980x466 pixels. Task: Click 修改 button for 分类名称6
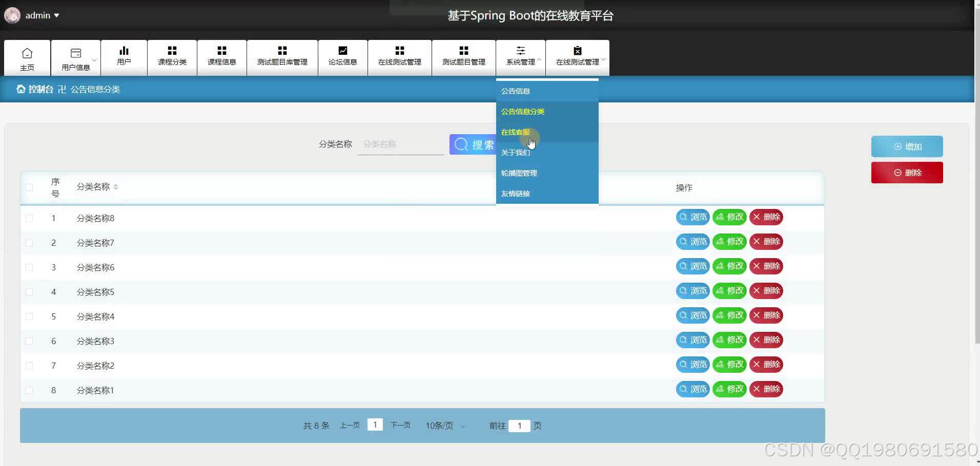point(729,266)
